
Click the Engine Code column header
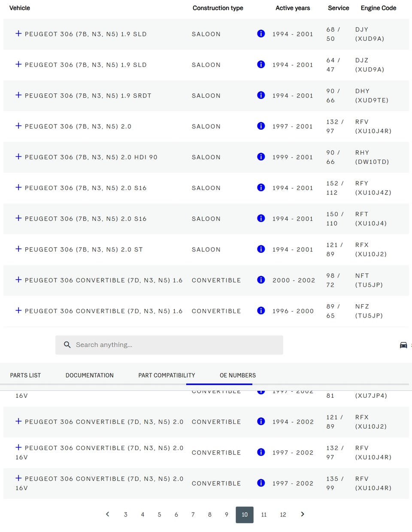click(x=379, y=8)
